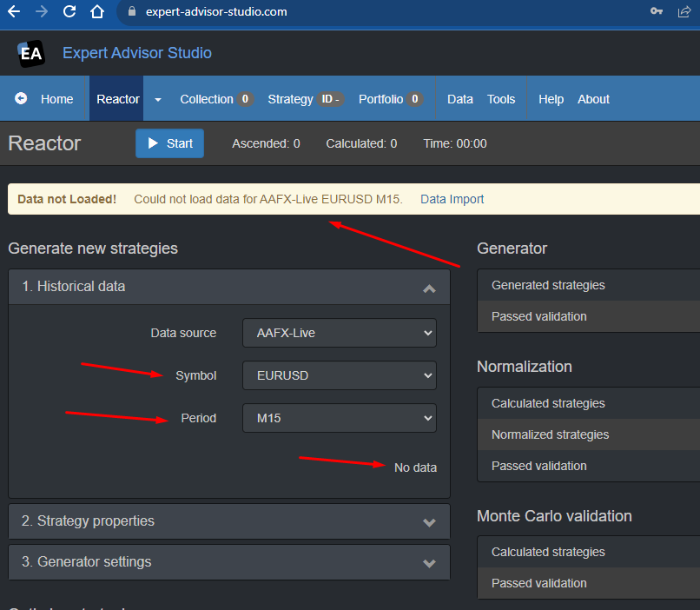
Task: Click the Data not Loaded! warning text
Action: pyautogui.click(x=67, y=199)
